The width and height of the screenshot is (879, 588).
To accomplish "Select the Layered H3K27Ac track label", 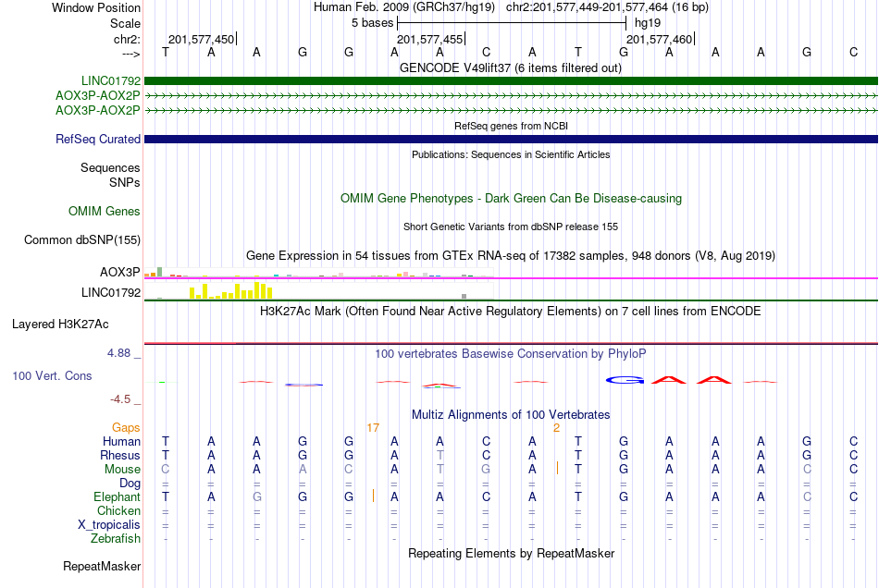I will click(60, 324).
